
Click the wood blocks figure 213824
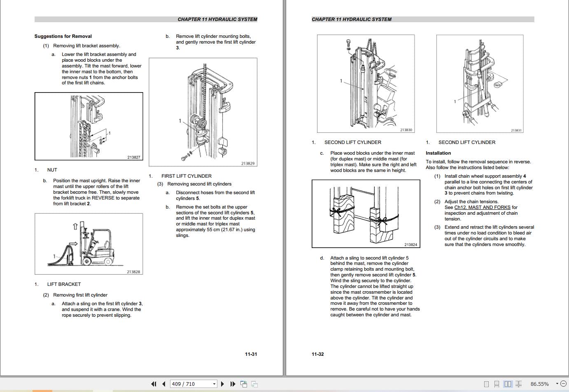click(366, 214)
